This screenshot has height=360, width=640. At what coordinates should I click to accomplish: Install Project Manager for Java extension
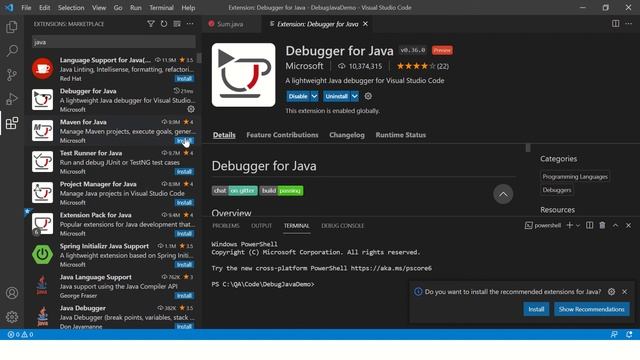[x=184, y=203]
